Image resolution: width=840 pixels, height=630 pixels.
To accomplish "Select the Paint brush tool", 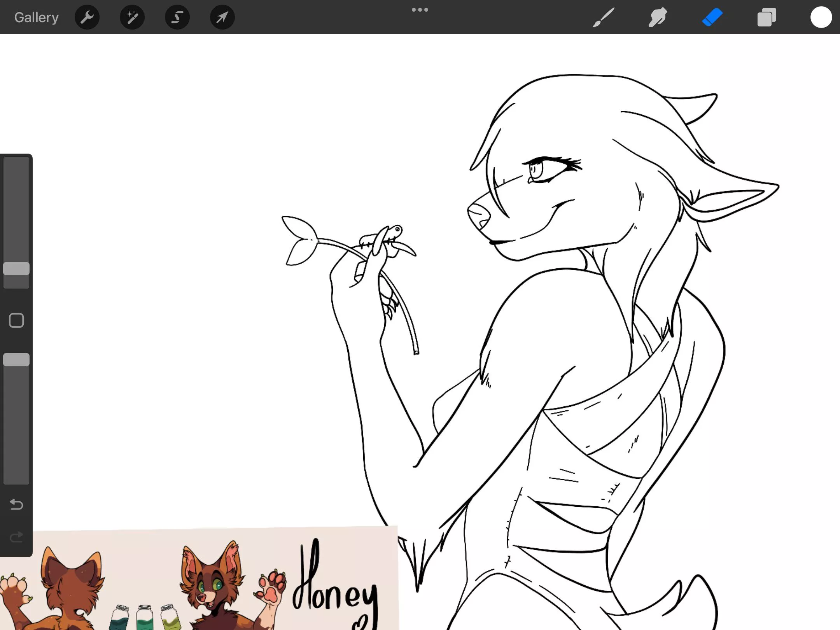I will (x=604, y=17).
